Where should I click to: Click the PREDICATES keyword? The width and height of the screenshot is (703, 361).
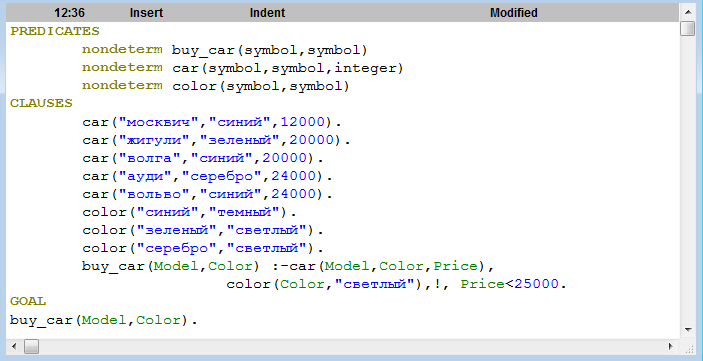click(55, 31)
